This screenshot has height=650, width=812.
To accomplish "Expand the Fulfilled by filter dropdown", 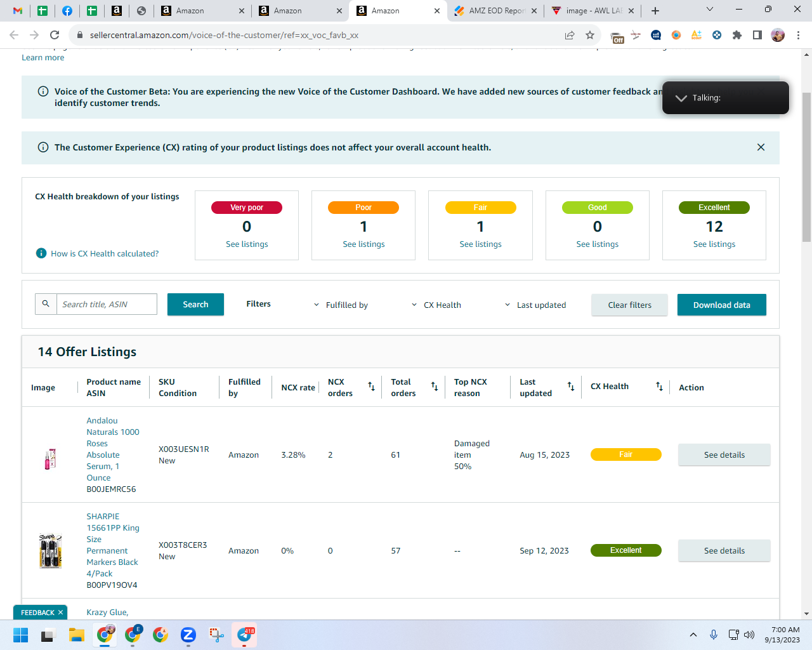I will (341, 305).
